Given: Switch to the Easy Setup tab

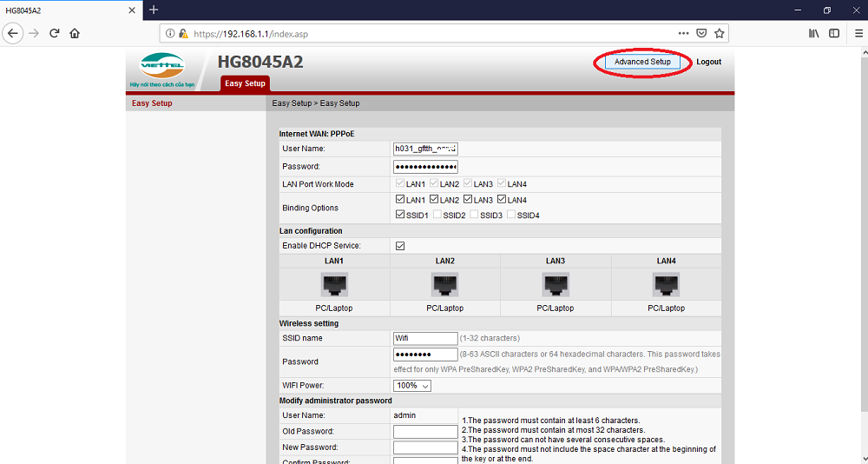Looking at the screenshot, I should [244, 83].
